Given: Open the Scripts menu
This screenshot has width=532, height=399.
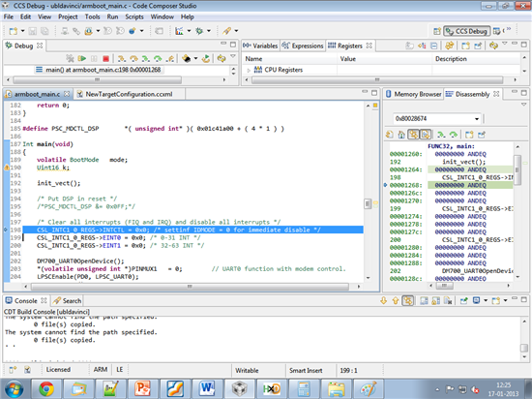Looking at the screenshot, I should pyautogui.click(x=134, y=16).
